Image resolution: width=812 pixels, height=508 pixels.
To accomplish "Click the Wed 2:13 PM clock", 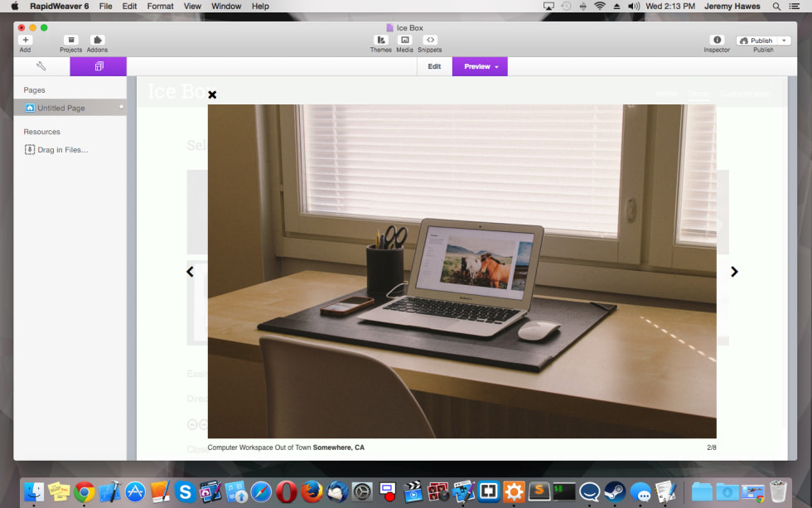I will [670, 6].
